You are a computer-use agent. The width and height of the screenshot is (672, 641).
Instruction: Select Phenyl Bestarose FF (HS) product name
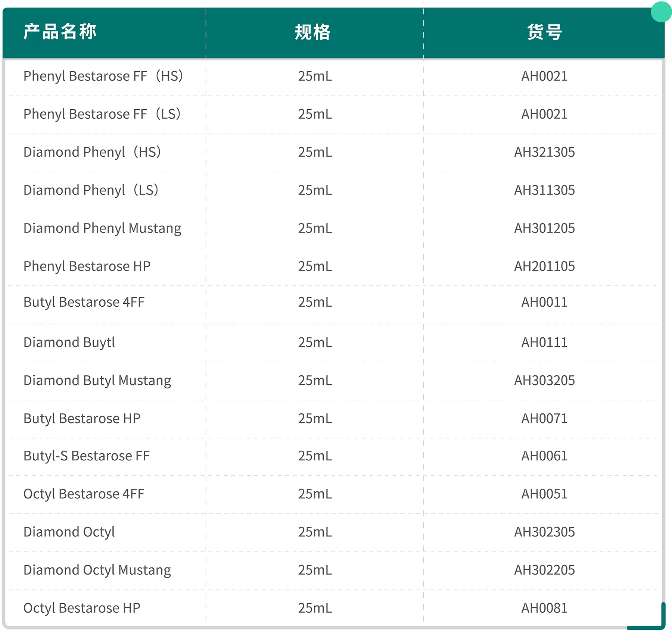[x=103, y=76]
